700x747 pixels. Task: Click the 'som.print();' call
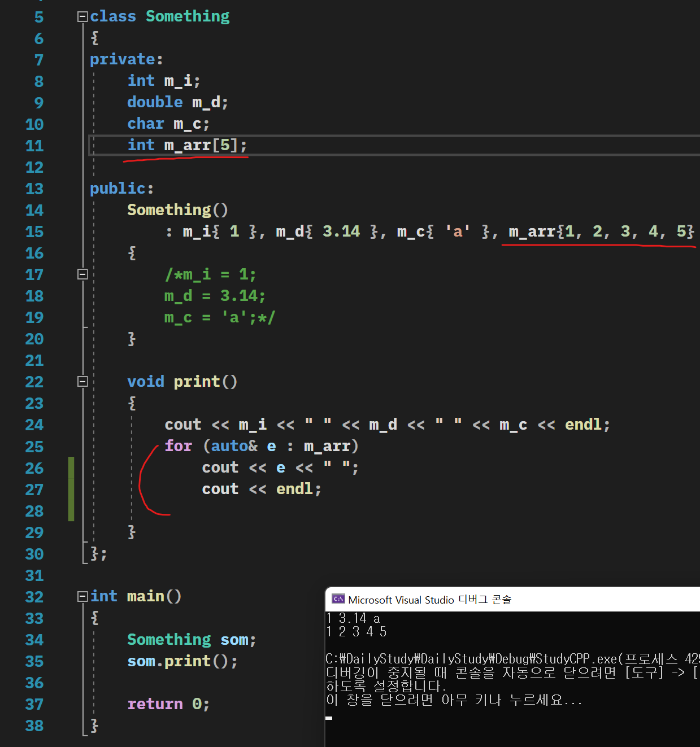coord(182,661)
